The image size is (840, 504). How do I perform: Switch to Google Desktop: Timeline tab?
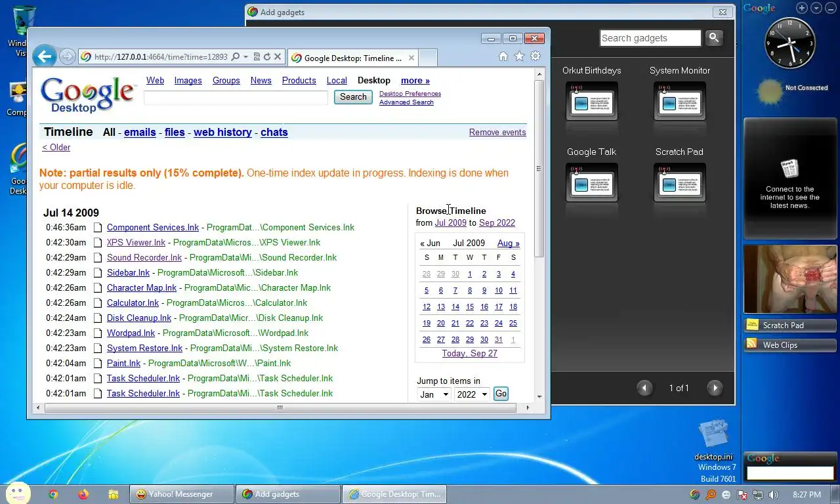tap(353, 58)
